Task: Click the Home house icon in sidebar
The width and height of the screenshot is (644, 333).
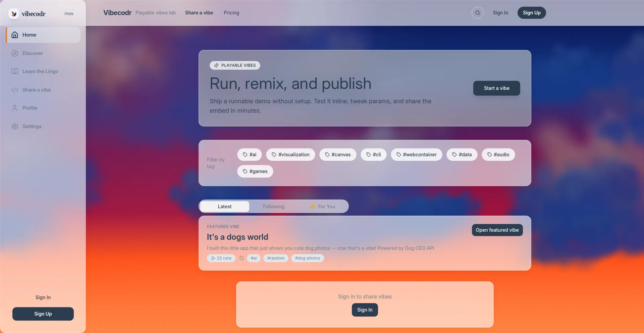Action: pos(15,35)
